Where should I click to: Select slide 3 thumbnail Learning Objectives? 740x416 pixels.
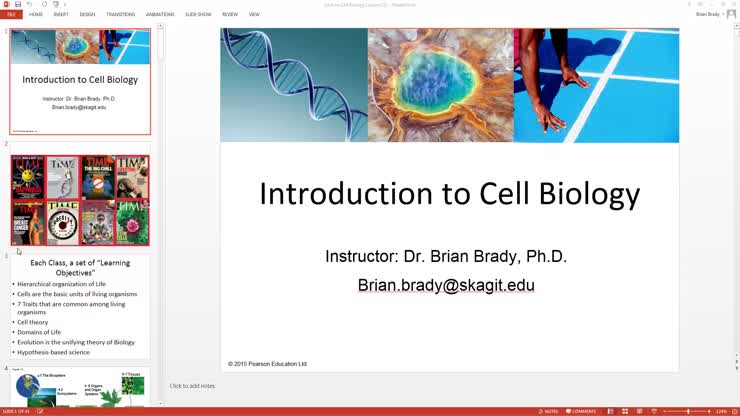[80, 307]
